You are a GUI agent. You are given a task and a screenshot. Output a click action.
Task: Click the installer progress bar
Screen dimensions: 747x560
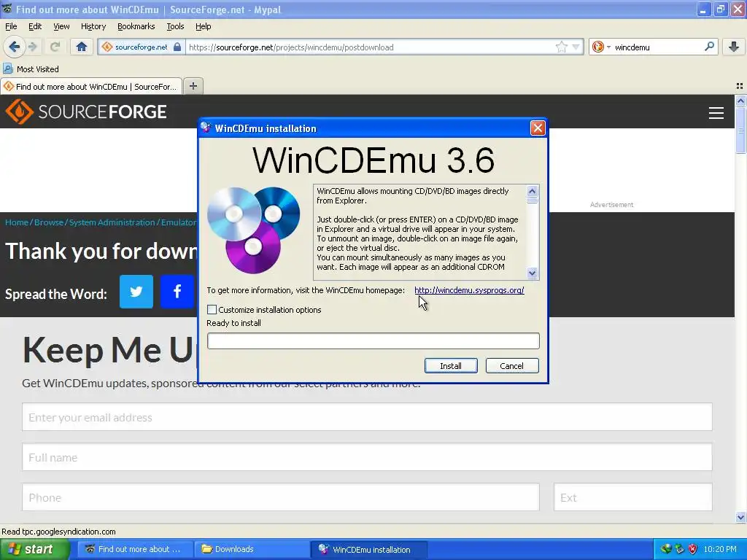[373, 341]
